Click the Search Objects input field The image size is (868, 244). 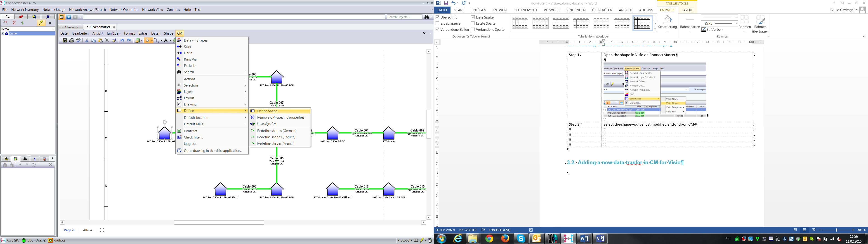[x=404, y=17]
